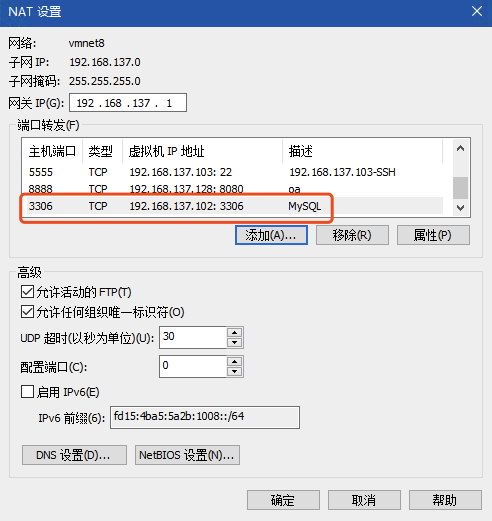Close the NAT 设置 dialog
Viewport: 492px width, 521px height.
pos(477,11)
